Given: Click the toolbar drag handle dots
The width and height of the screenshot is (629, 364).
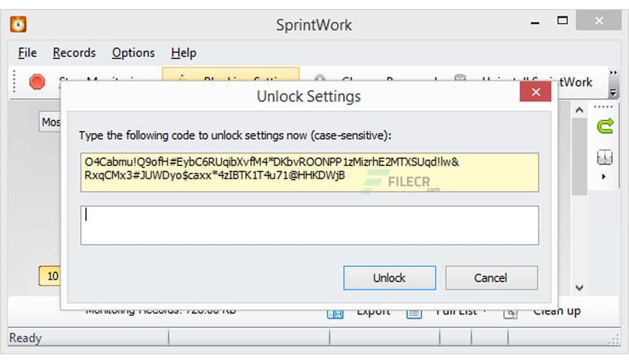Looking at the screenshot, I should (x=14, y=82).
